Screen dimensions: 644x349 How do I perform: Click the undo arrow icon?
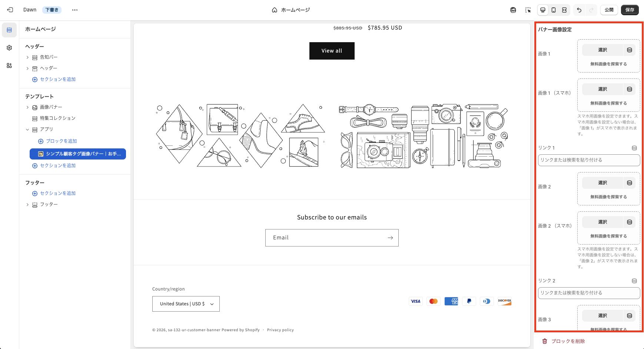pyautogui.click(x=579, y=10)
